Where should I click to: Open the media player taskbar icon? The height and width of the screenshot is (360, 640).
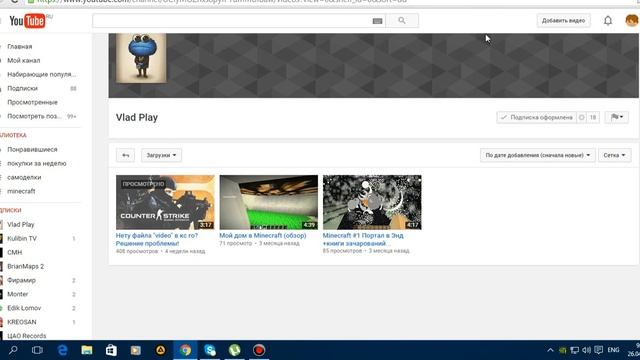136,350
